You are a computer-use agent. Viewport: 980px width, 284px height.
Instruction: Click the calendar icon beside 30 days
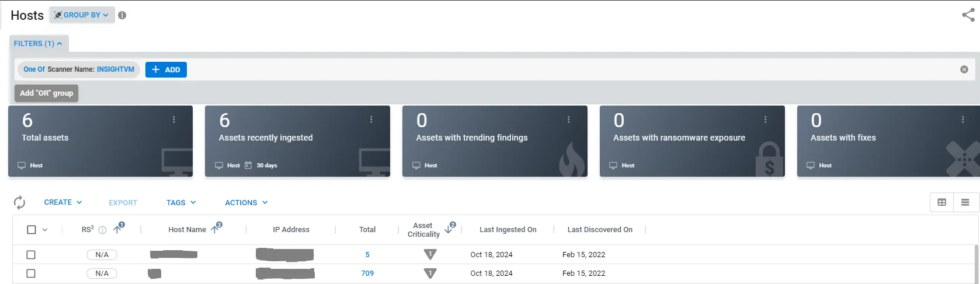[248, 166]
